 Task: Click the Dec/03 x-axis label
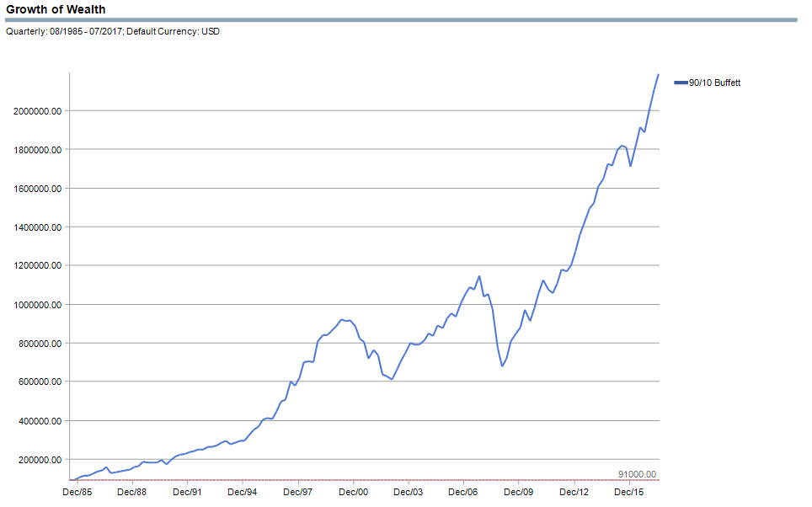click(409, 492)
